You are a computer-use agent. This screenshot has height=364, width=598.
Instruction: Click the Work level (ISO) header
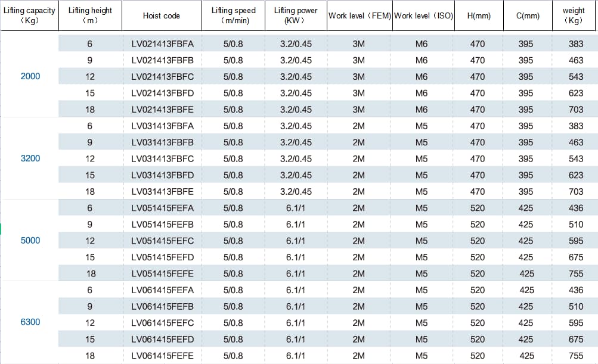tap(423, 16)
